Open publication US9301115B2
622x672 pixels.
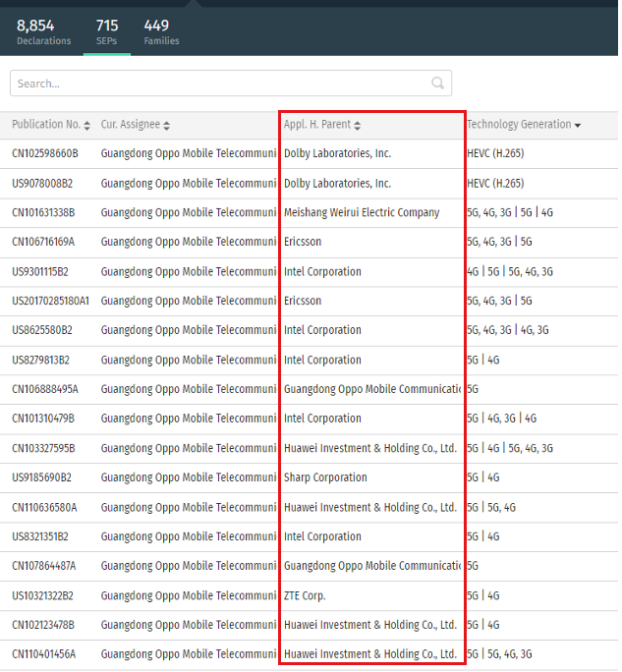[x=40, y=272]
